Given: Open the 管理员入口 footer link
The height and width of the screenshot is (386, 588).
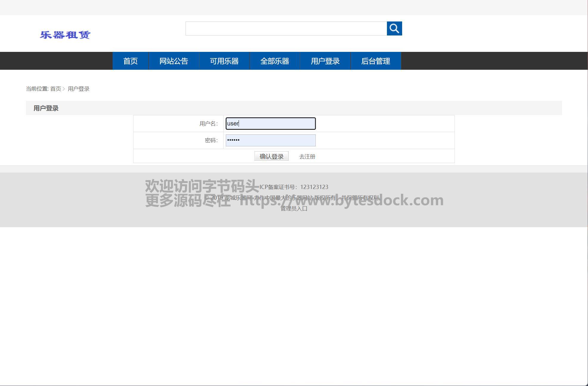Looking at the screenshot, I should 294,209.
